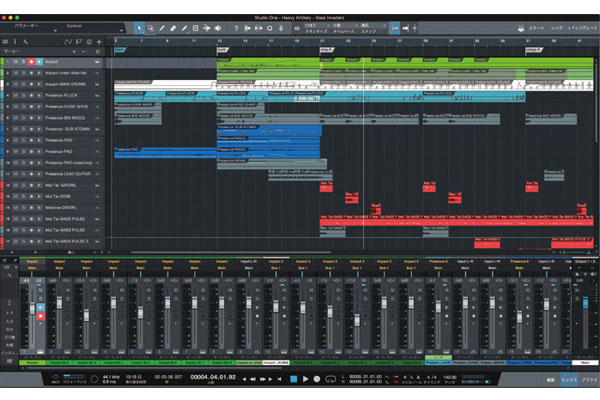Screen dimensions: 600x400
Task: Select the Range tool
Action: [151, 28]
